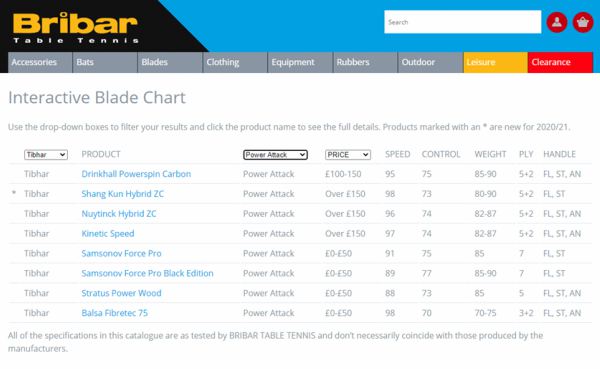Click speed 96 in Nuytinck Hybrid ZC row
This screenshot has width=600, height=369.
(x=390, y=214)
